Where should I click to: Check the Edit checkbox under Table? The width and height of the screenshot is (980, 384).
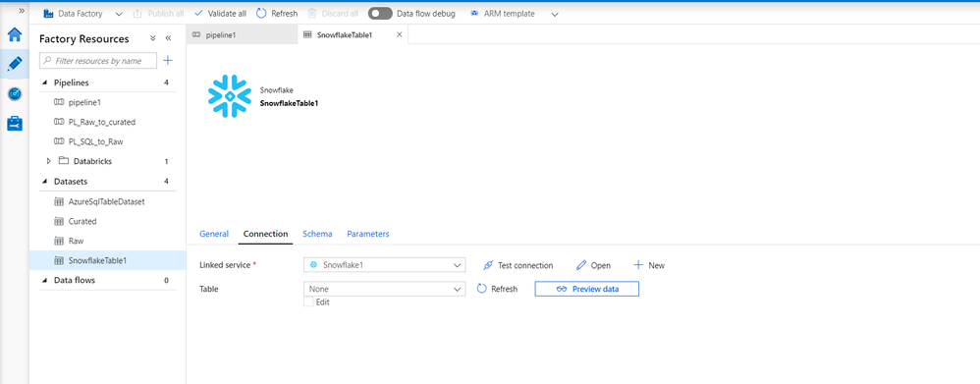308,302
